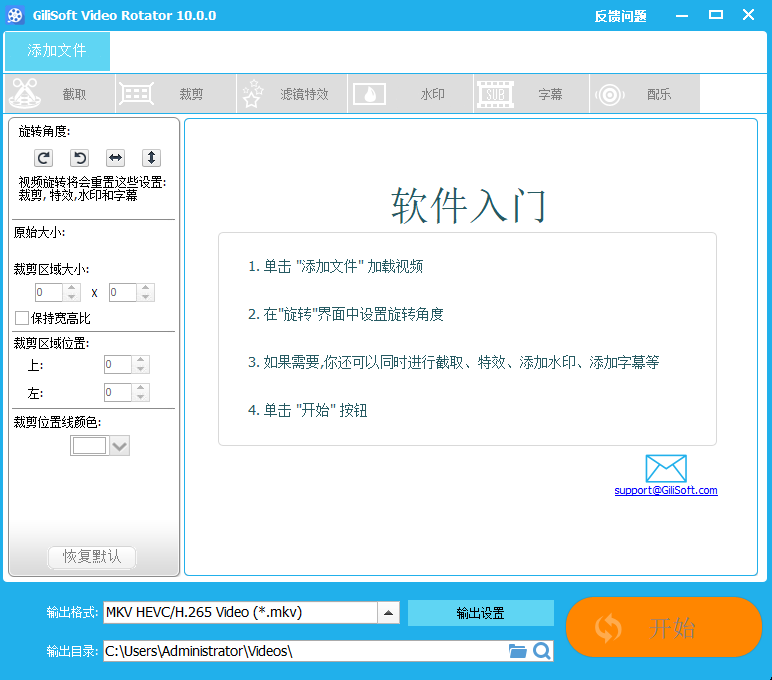Open the support@GiliSoft.com link
The width and height of the screenshot is (772, 680).
665,490
